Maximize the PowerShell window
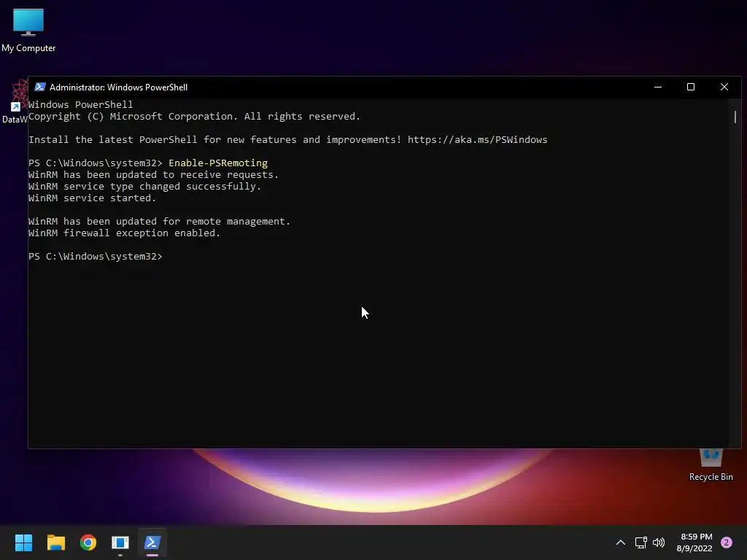747x560 pixels. pyautogui.click(x=691, y=87)
